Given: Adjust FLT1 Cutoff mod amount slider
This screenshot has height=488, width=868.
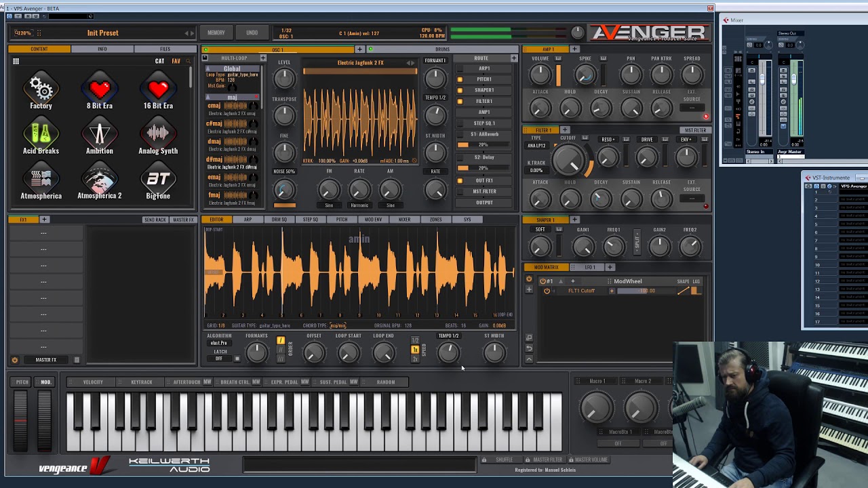Looking at the screenshot, I should point(646,291).
